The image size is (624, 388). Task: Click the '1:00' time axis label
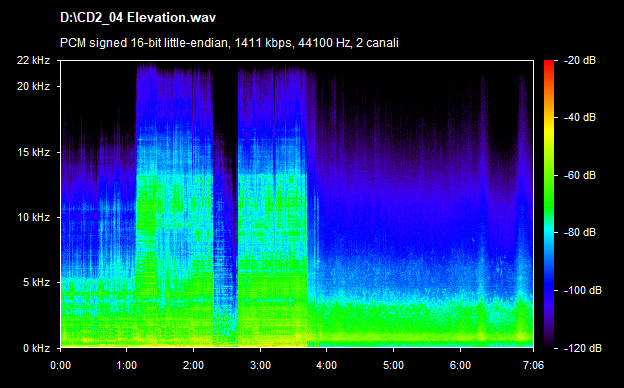coord(127,365)
